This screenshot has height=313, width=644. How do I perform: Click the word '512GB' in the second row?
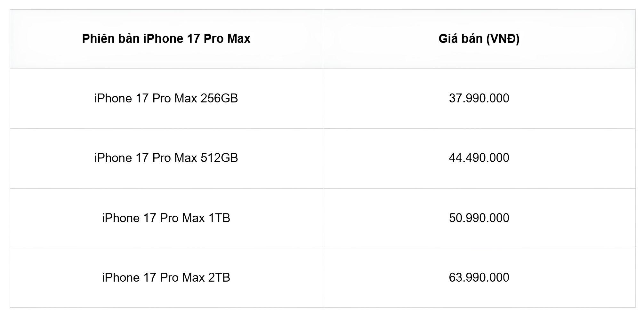[x=219, y=158]
